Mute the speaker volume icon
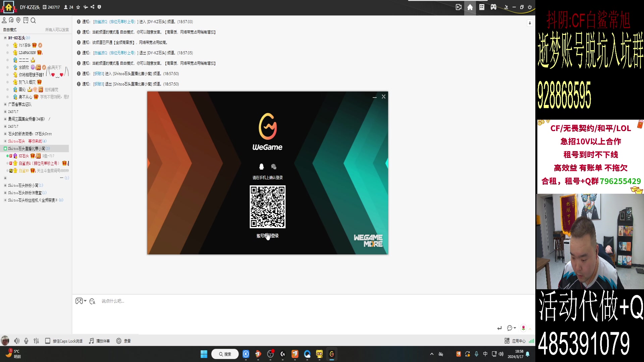Image resolution: width=644 pixels, height=362 pixels. click(17, 341)
